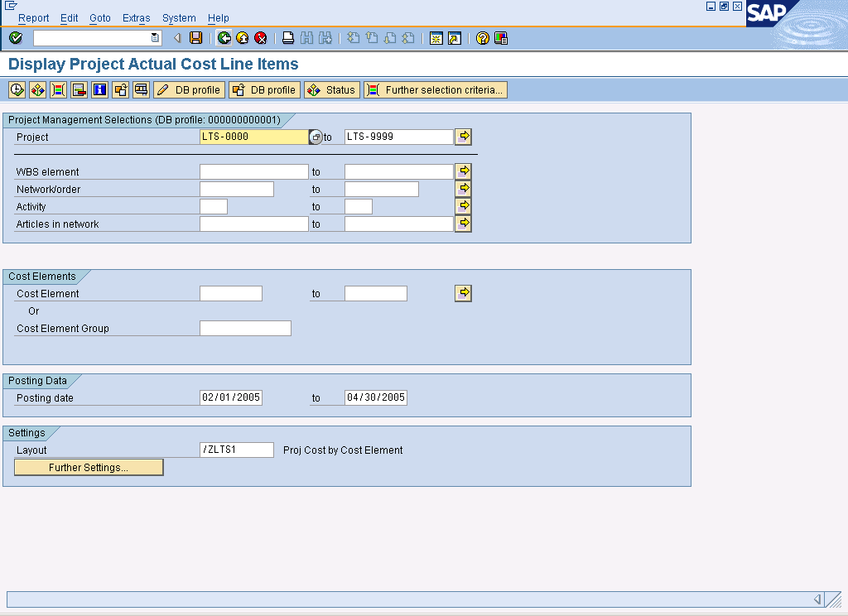848x616 pixels.
Task: Click the icon left of pencil DB profile
Action: [x=141, y=89]
